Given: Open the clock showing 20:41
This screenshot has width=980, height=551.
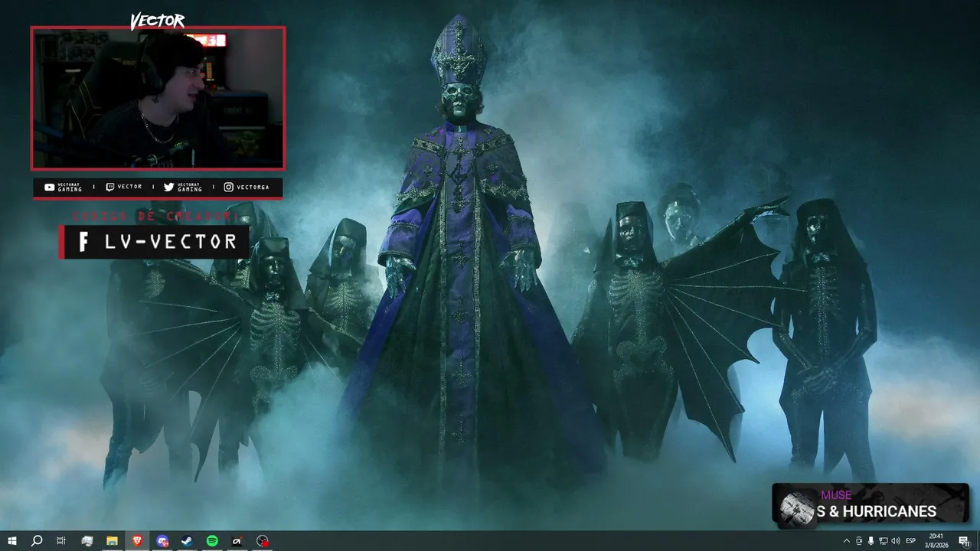Looking at the screenshot, I should point(936,541).
